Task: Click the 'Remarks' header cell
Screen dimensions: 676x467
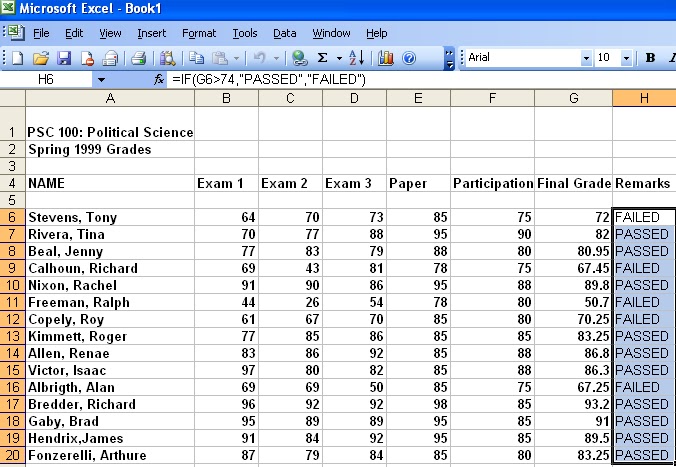Action: tap(644, 183)
